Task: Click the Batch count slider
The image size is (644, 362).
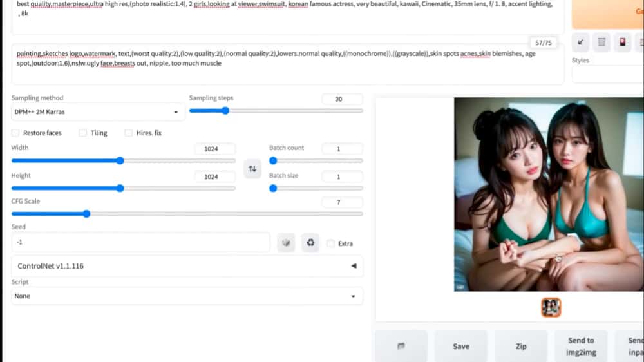Action: 316,160
